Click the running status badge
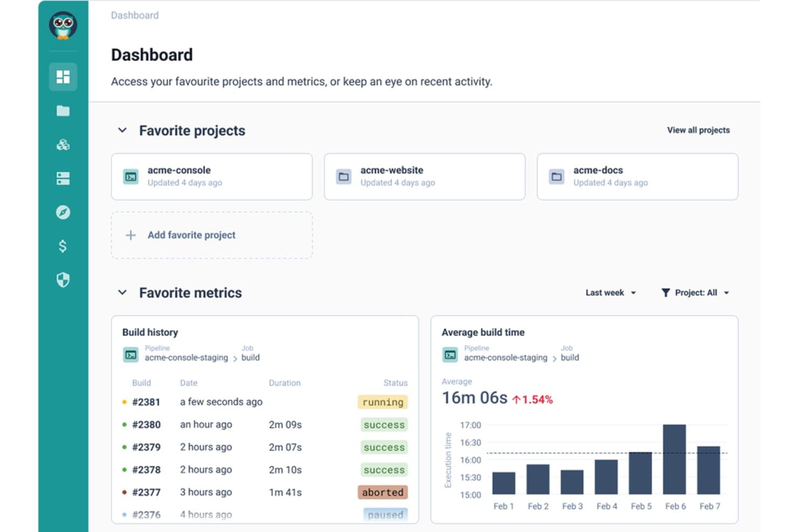Screen dimensions: 798x532 383,402
